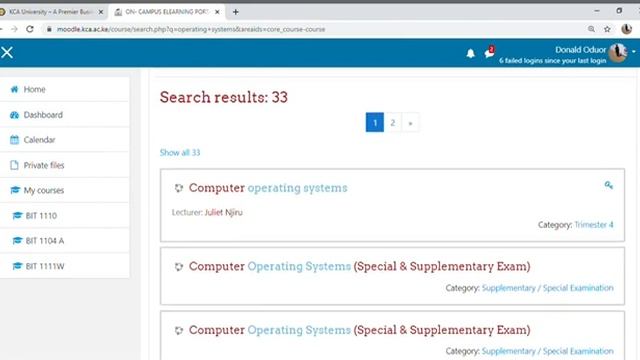640x360 pixels.
Task: Open Dashboard in sidebar
Action: (x=65, y=115)
